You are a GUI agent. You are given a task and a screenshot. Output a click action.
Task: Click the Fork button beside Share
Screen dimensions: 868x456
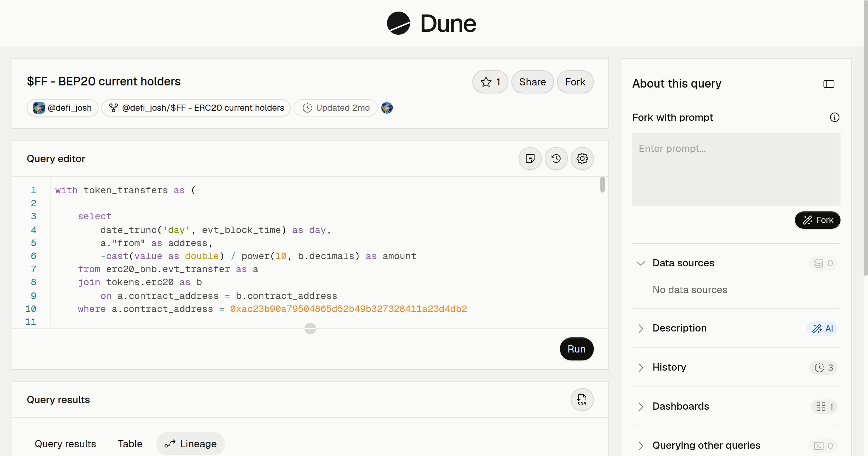point(575,82)
